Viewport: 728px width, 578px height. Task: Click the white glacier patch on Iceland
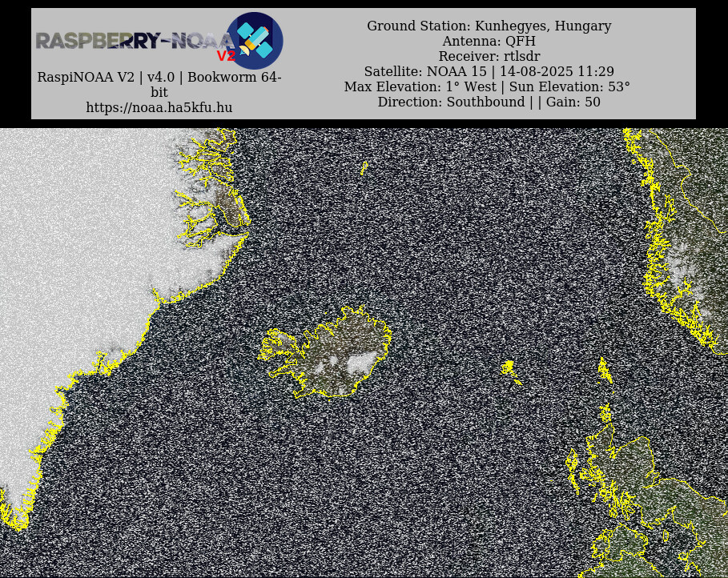click(x=362, y=362)
